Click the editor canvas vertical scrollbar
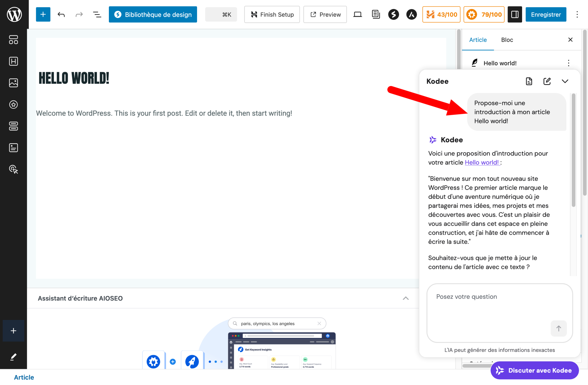 click(459, 49)
